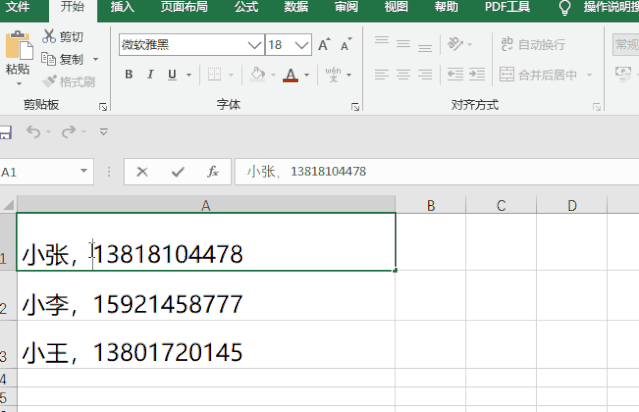Click the Increase Font Size icon
The height and width of the screenshot is (412, 639).
[x=324, y=45]
